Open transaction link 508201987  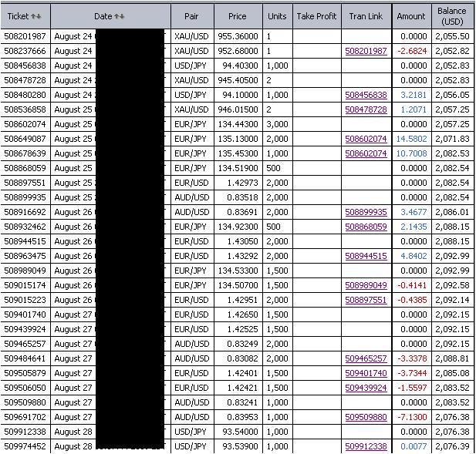tap(366, 51)
